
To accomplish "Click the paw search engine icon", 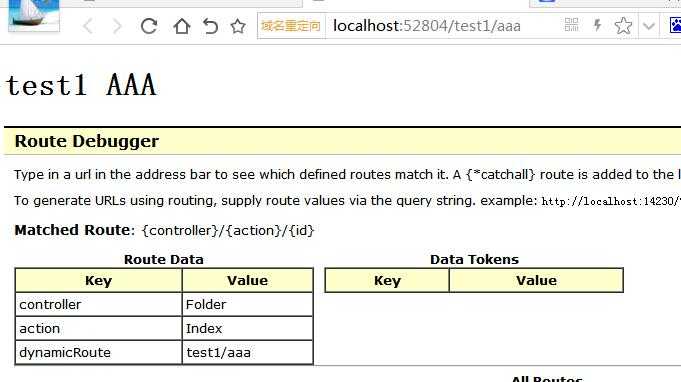I will tap(675, 25).
